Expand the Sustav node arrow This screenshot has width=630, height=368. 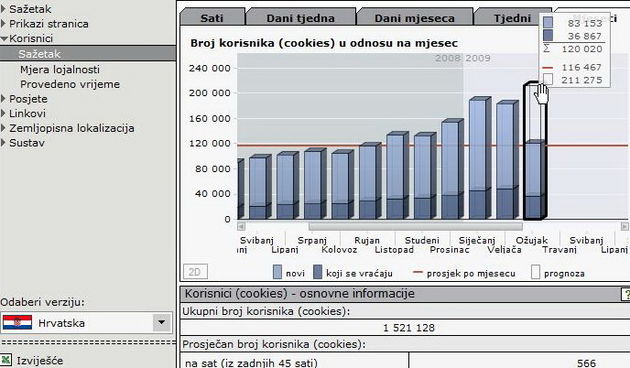(x=3, y=143)
